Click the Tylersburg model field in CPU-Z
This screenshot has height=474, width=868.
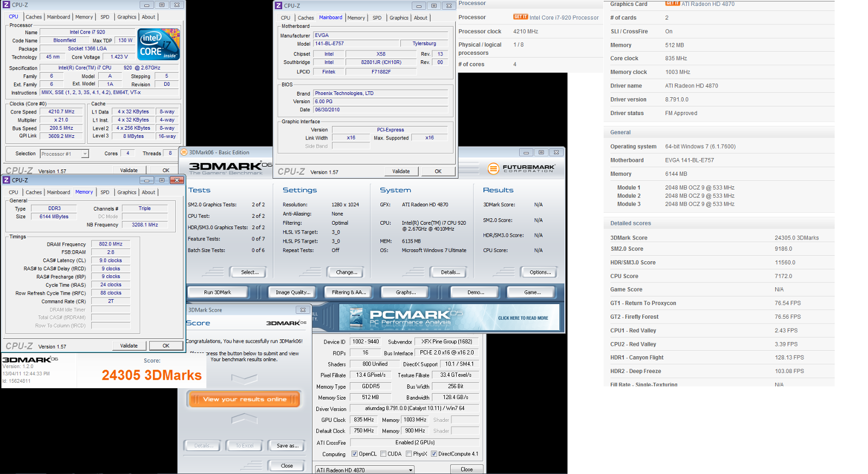(424, 43)
